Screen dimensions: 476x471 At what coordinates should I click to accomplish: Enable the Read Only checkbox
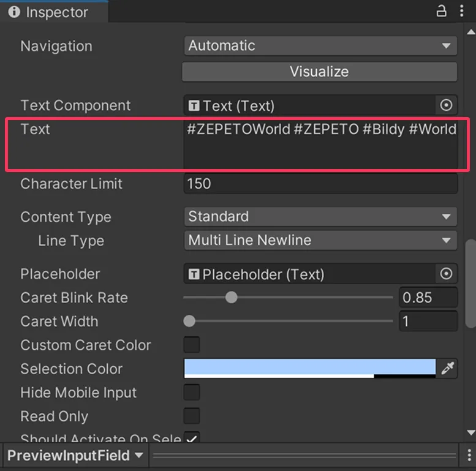click(192, 416)
